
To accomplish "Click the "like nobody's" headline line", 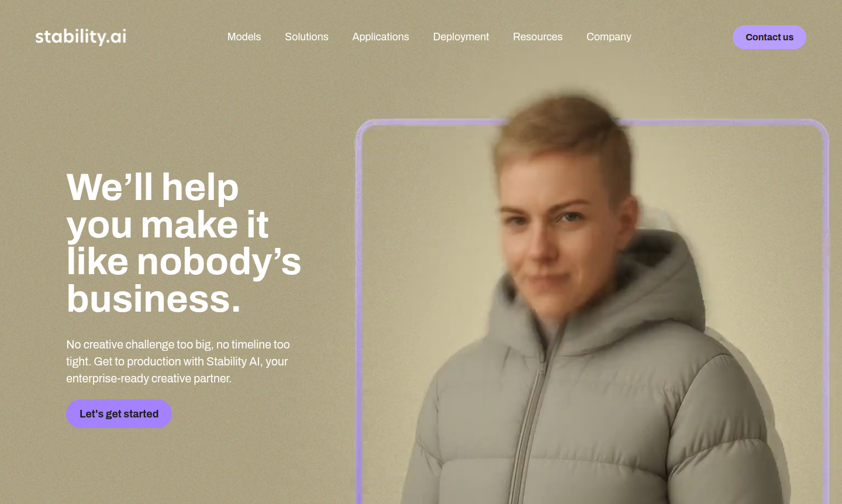I will tap(184, 261).
